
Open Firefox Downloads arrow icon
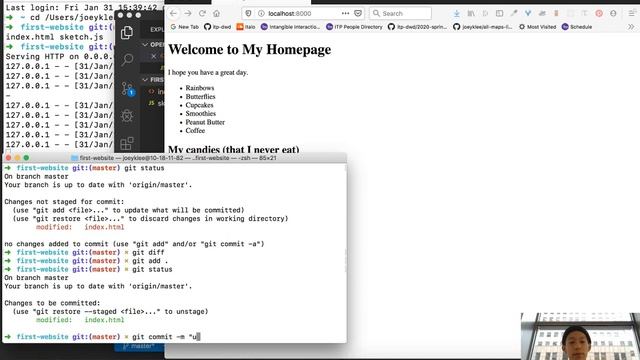[457, 13]
